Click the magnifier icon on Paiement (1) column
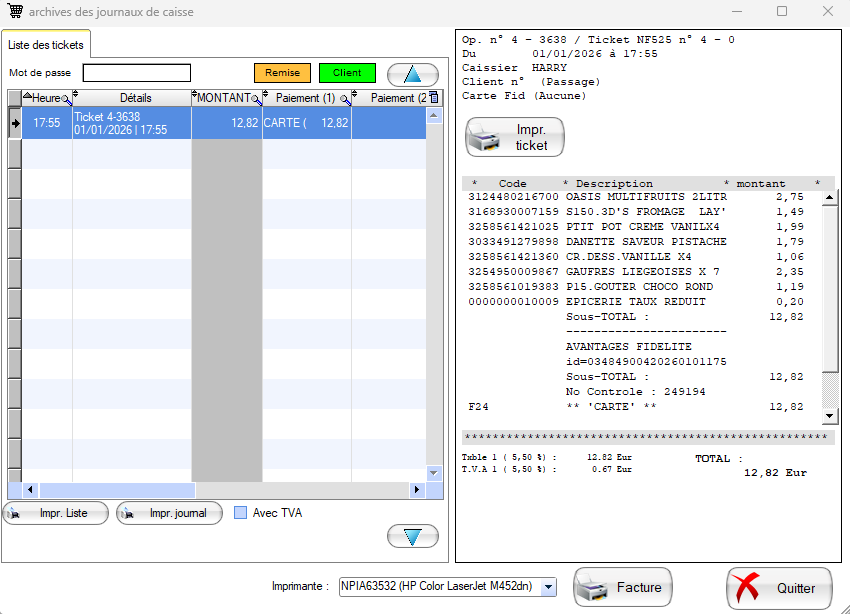The height and width of the screenshot is (614, 850). [x=344, y=98]
